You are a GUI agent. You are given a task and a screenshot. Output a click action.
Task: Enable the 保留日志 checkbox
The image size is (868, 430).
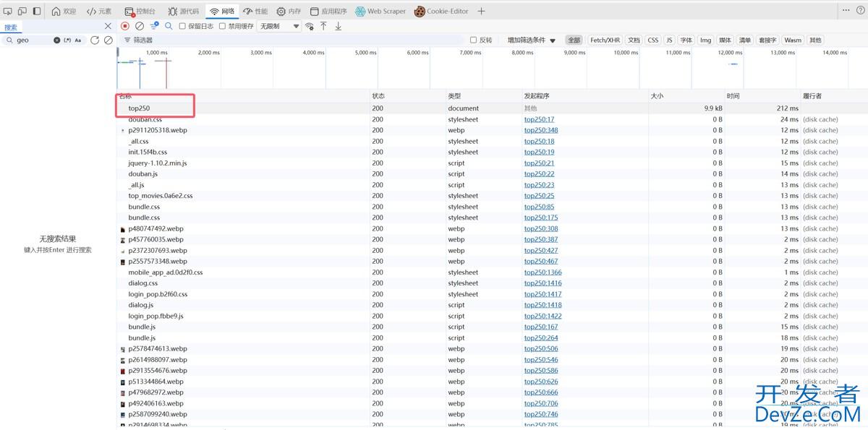tap(182, 26)
